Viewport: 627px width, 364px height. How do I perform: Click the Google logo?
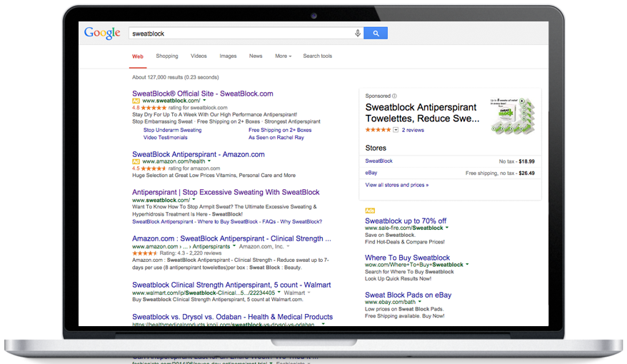[102, 33]
